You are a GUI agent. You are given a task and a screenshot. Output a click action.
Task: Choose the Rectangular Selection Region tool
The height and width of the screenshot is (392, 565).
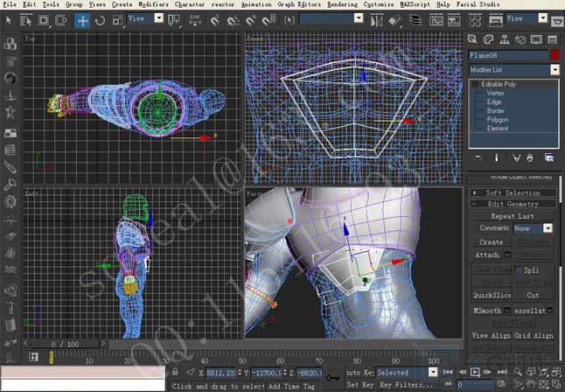(43, 20)
